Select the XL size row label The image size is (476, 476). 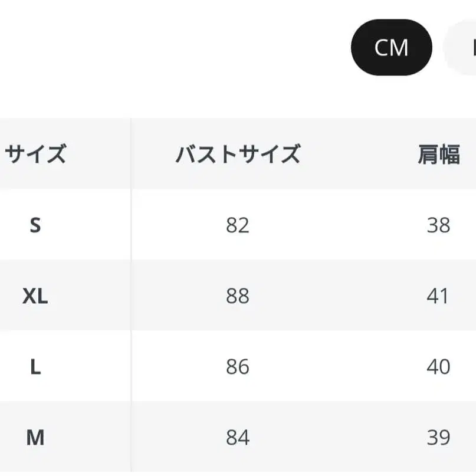pos(35,296)
